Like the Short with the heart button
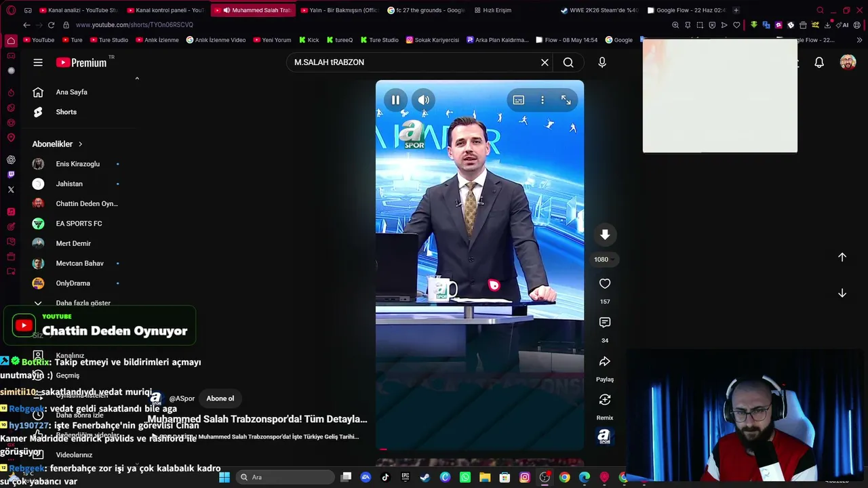Image resolution: width=868 pixels, height=488 pixels. pos(605,284)
